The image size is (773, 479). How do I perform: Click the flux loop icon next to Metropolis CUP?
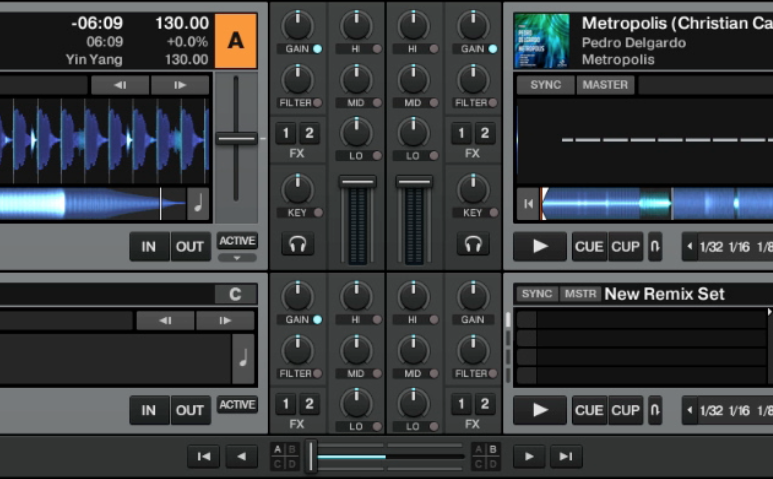pyautogui.click(x=655, y=246)
